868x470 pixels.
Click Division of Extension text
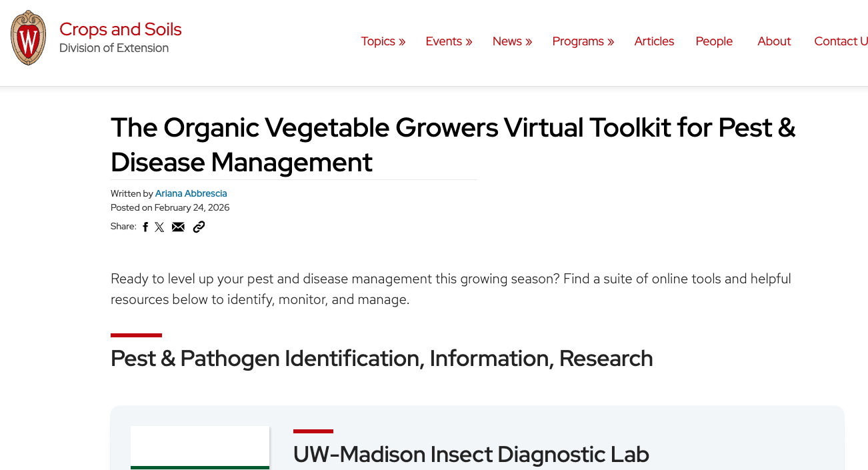pos(114,48)
